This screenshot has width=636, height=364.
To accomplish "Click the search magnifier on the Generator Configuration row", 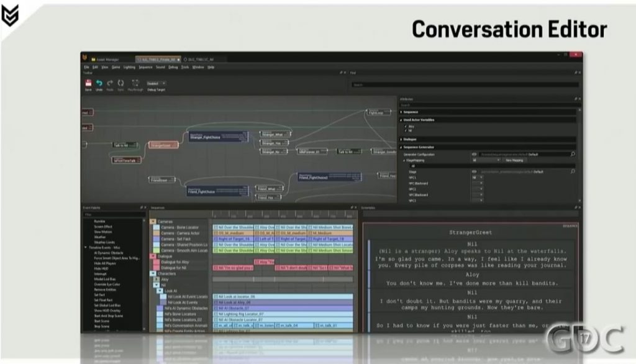I will click(573, 154).
